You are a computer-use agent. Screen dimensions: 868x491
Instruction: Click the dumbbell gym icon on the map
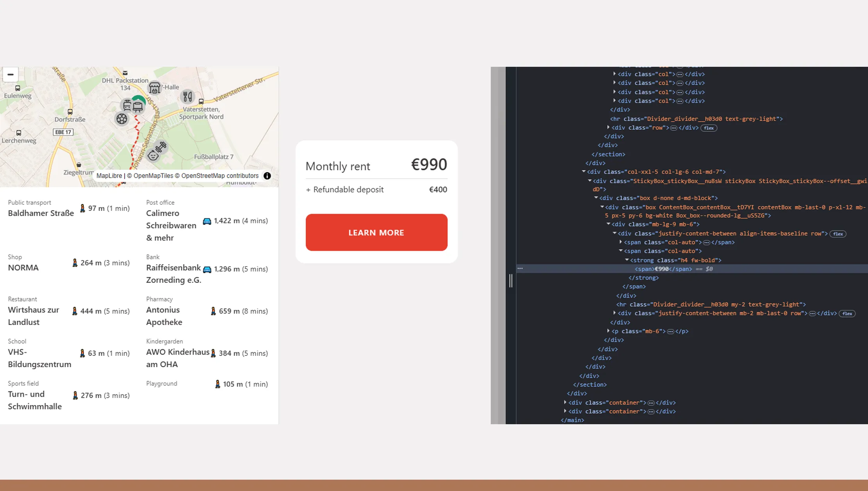160,146
